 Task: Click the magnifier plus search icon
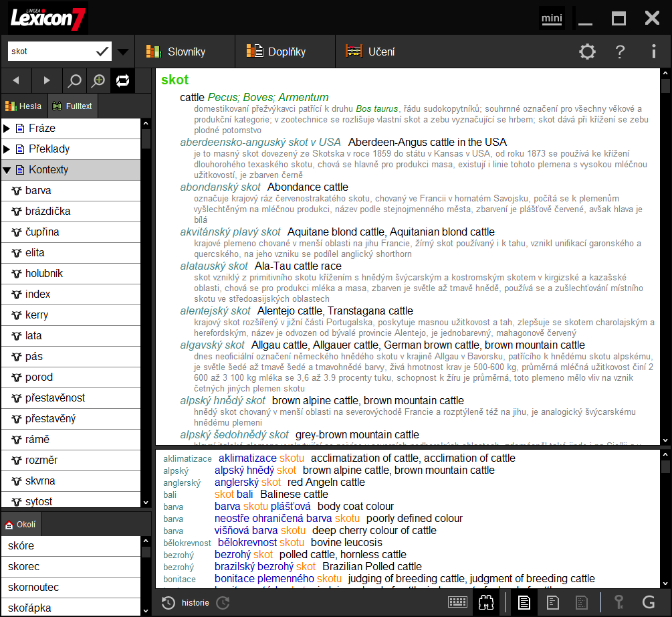coord(98,80)
